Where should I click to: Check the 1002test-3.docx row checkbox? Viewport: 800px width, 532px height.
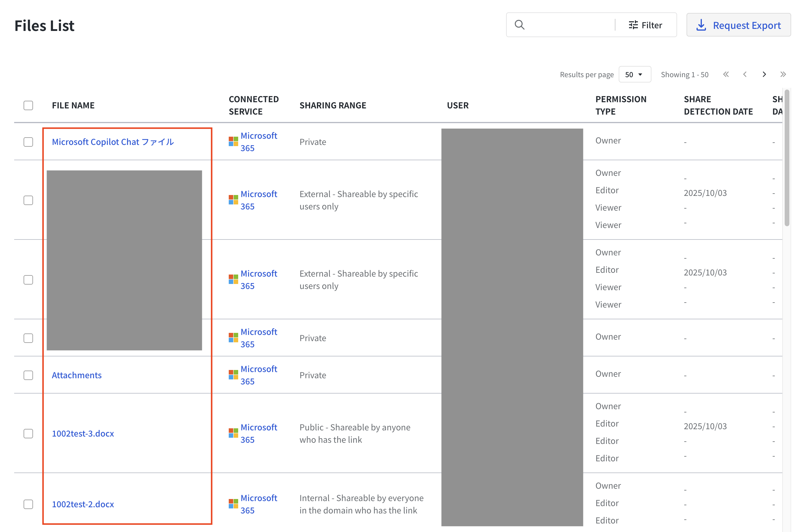[28, 433]
